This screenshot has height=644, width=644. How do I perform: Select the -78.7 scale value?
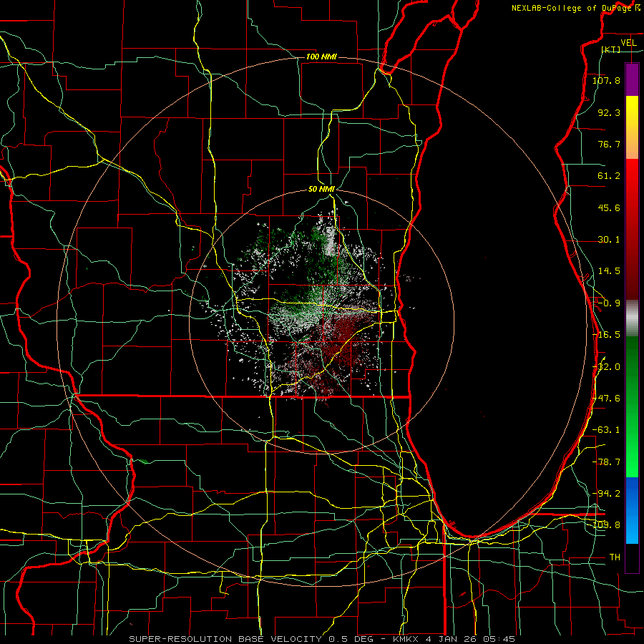(x=606, y=462)
